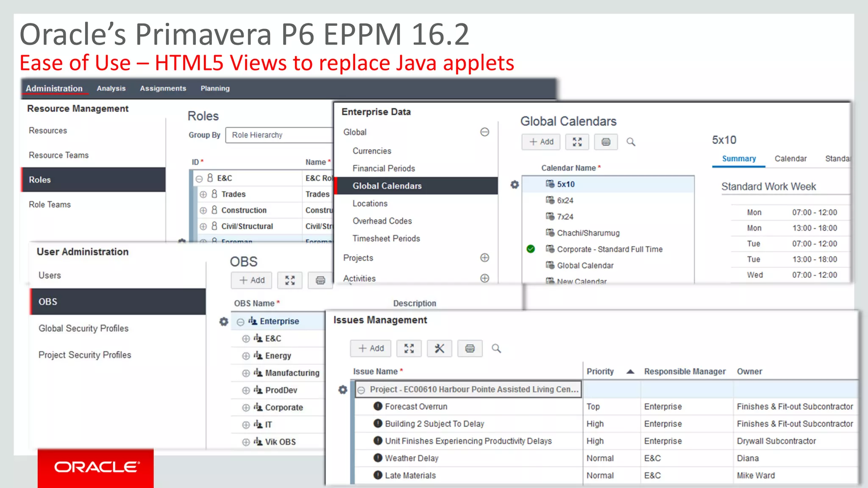
Task: Click the search magnifier in Issues Management
Action: click(496, 349)
